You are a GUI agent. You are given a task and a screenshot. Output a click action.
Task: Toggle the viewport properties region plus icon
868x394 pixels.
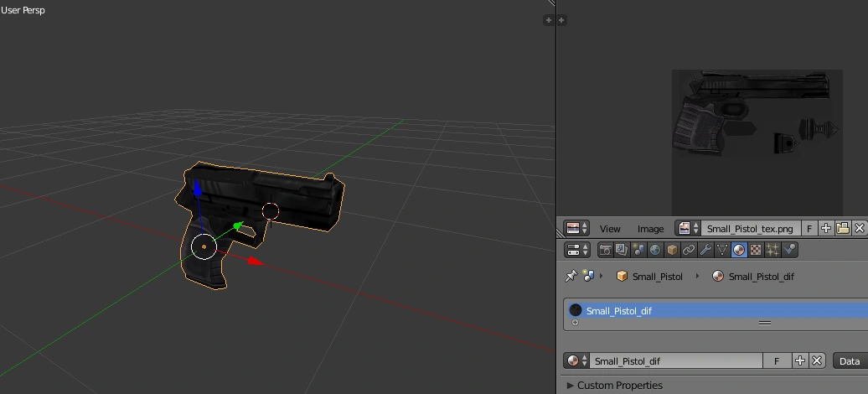[x=548, y=20]
